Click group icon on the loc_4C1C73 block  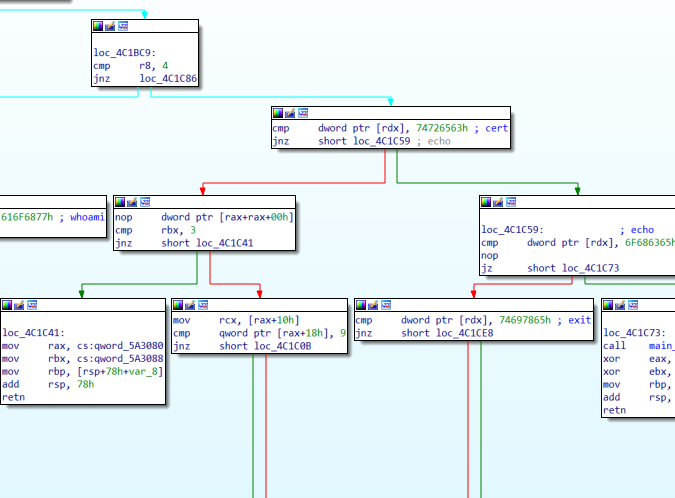coord(631,305)
